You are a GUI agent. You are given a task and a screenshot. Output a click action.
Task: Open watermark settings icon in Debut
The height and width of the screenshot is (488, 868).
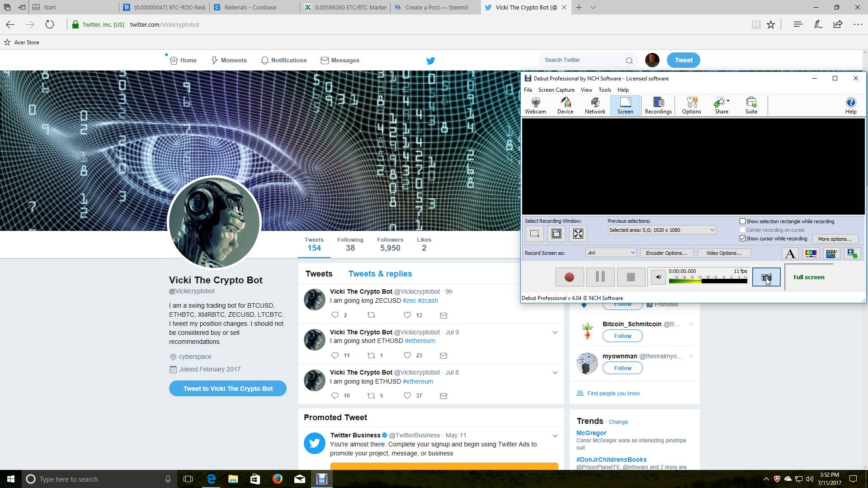coord(832,253)
